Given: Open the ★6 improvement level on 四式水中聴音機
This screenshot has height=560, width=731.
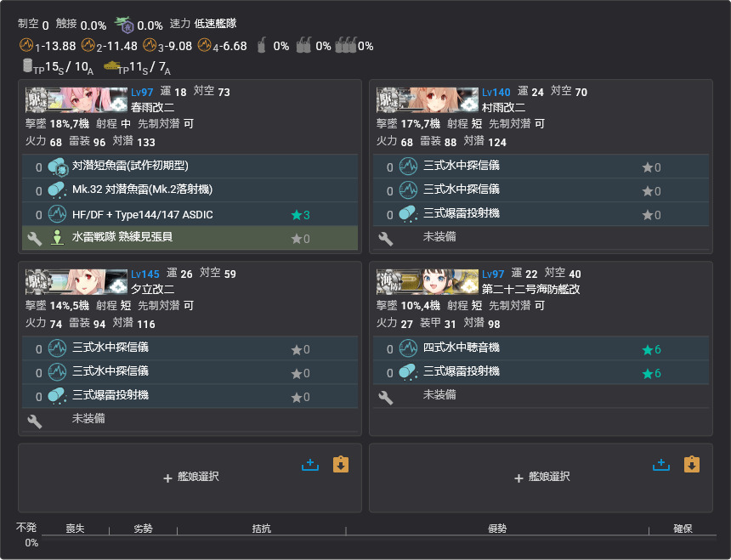Looking at the screenshot, I should pyautogui.click(x=652, y=349).
